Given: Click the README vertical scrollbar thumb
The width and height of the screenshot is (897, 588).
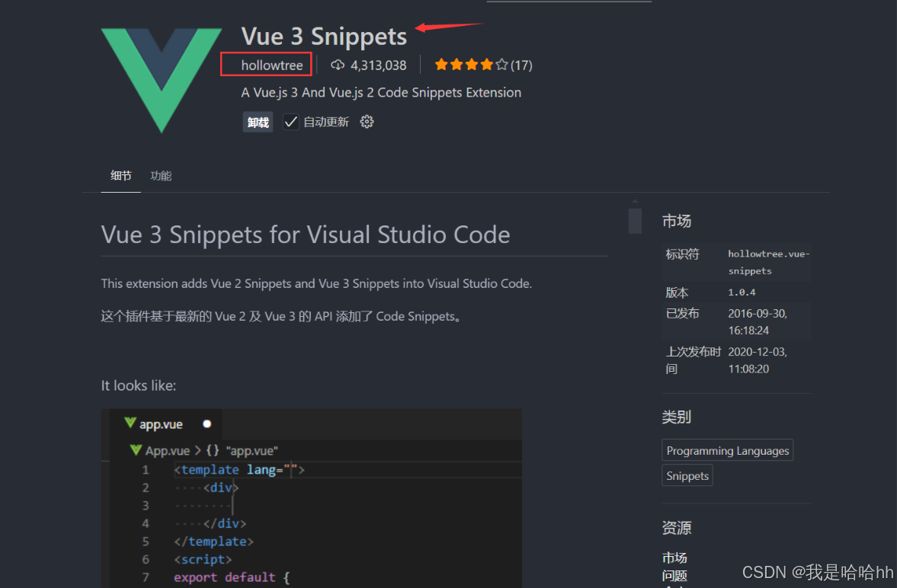Looking at the screenshot, I should [x=634, y=221].
